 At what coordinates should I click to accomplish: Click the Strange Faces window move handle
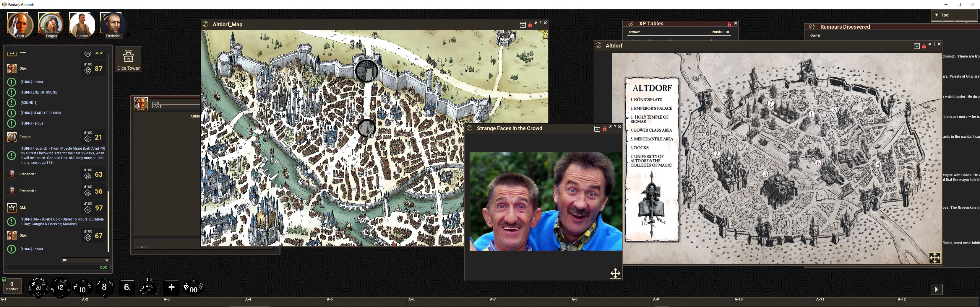[616, 273]
